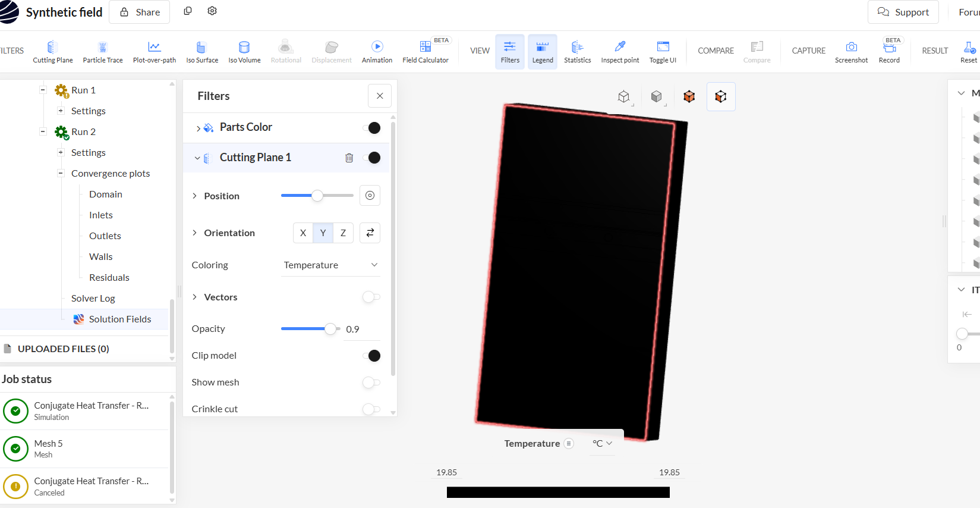
Task: Collapse the Run 1 tree node
Action: [x=43, y=90]
